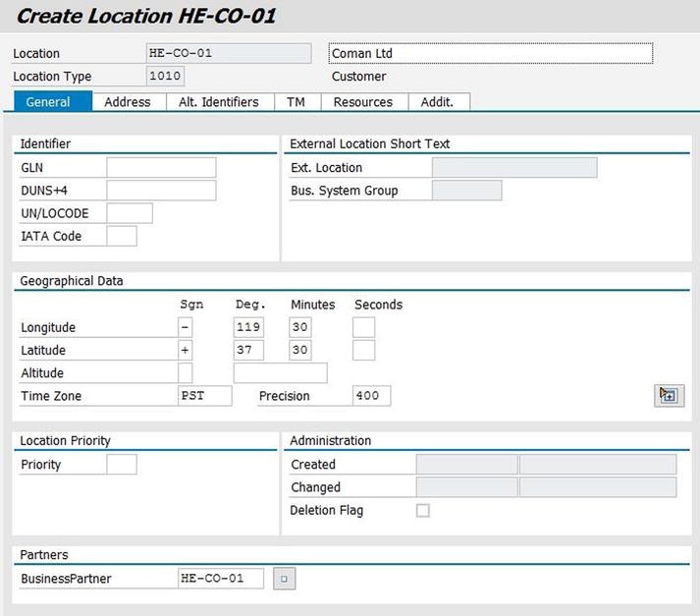Screen dimensions: 700x616
Task: Click the second Created field
Action: coord(598,464)
